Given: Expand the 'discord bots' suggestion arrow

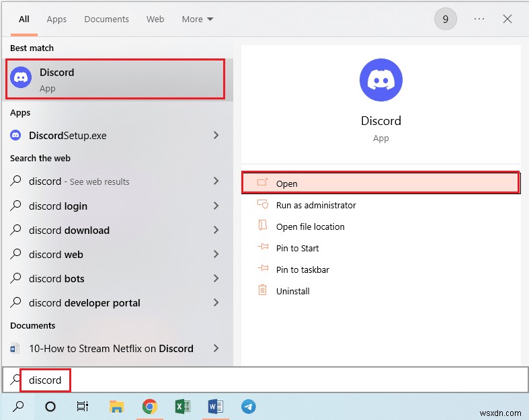Looking at the screenshot, I should coord(216,278).
